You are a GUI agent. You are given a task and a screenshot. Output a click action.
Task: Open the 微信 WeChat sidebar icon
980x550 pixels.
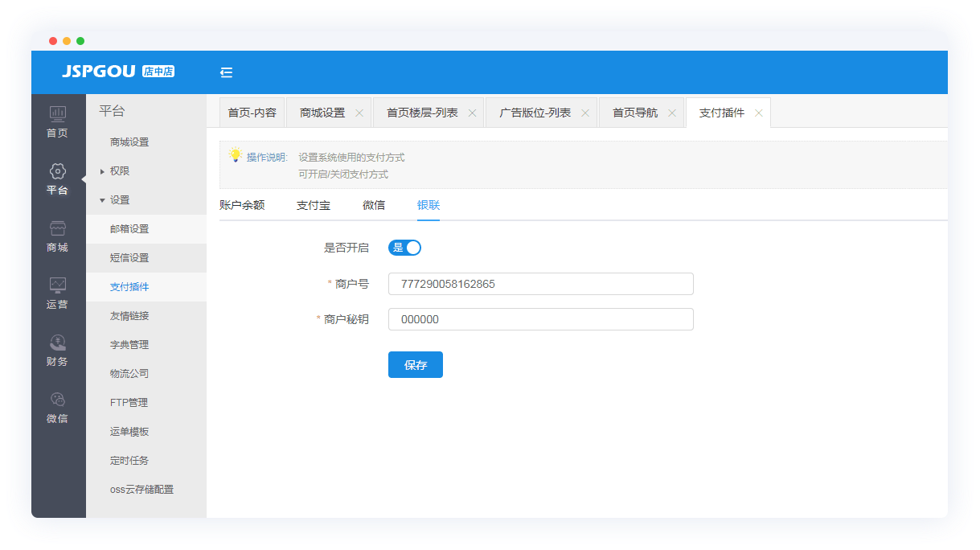(x=58, y=400)
